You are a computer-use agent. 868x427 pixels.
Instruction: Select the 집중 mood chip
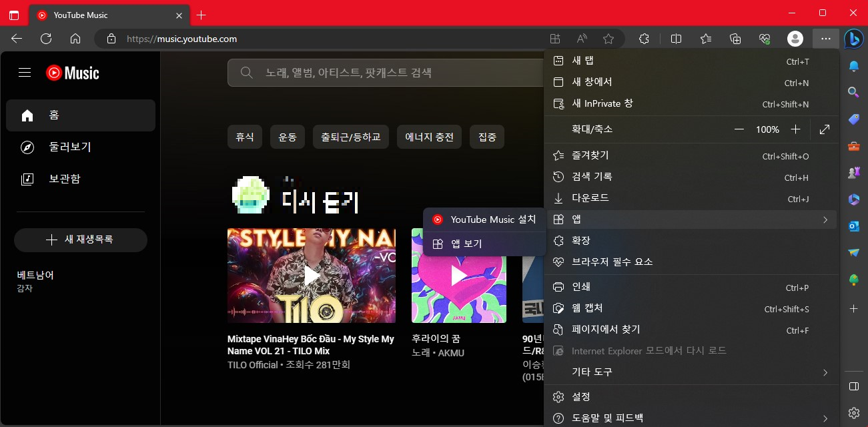click(x=487, y=137)
